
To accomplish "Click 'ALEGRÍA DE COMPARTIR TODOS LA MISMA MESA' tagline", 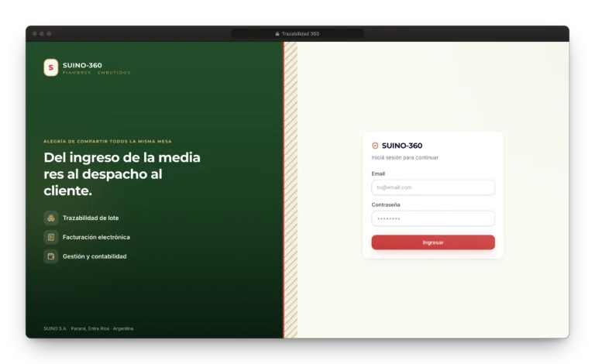I will tap(108, 142).
